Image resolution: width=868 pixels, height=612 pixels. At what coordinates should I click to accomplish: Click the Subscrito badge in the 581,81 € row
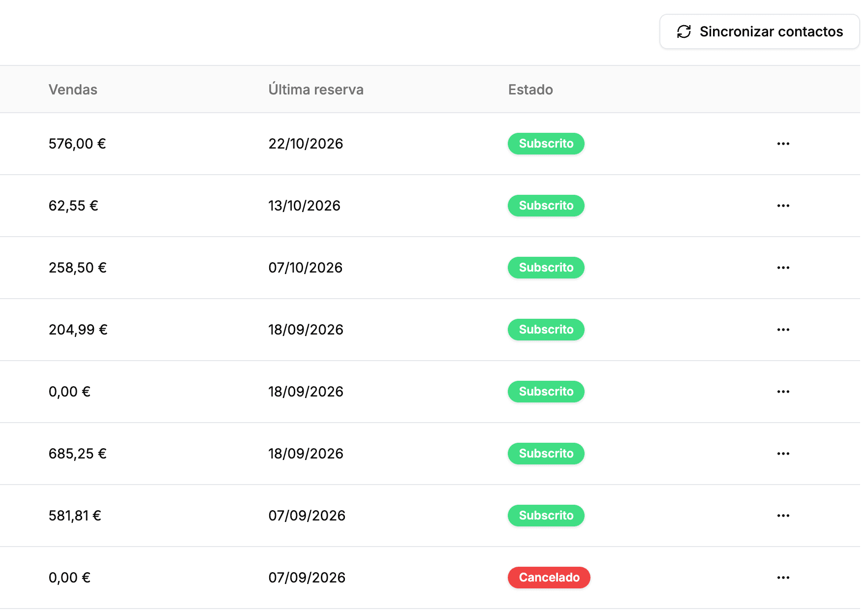click(x=546, y=516)
